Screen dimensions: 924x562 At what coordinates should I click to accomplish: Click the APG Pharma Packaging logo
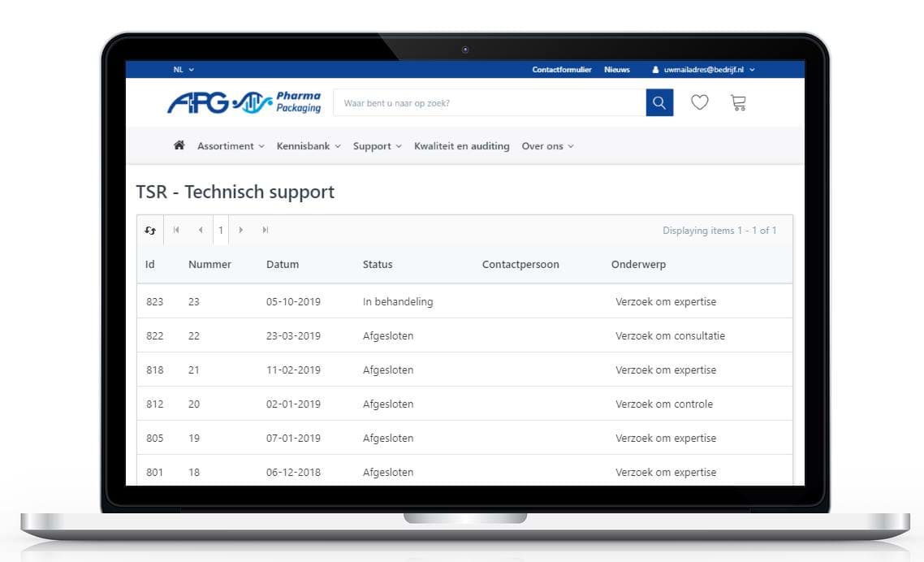click(244, 102)
